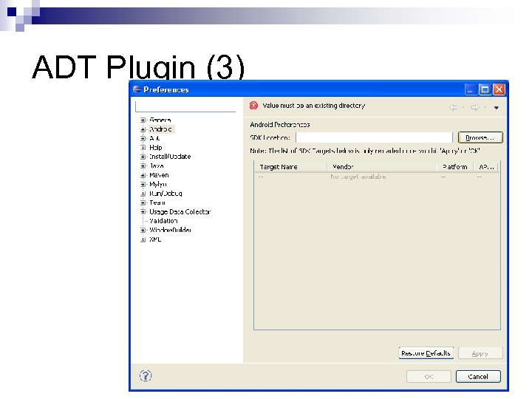Open the view menu dropdown triangle

[x=497, y=108]
